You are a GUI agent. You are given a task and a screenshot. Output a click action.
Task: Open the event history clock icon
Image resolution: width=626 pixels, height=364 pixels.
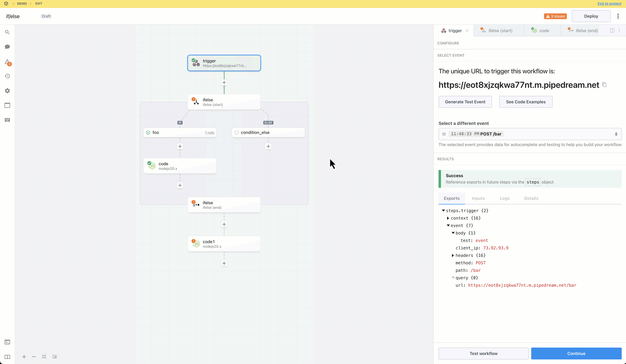pos(7,76)
